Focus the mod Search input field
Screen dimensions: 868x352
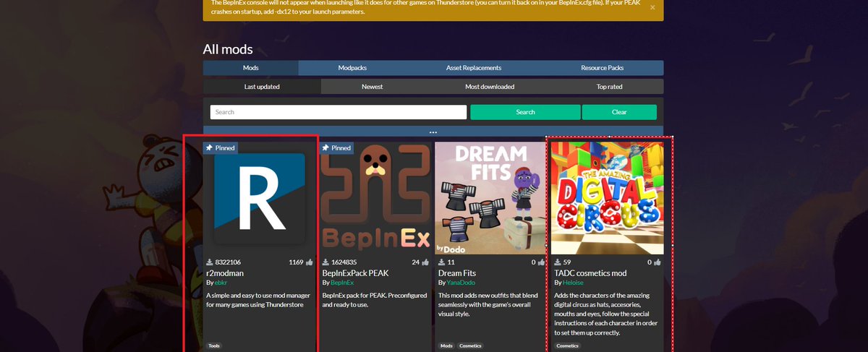point(339,112)
